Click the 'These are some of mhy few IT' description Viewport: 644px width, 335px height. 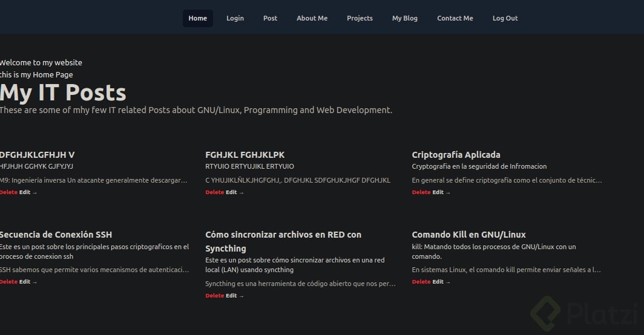coord(196,110)
